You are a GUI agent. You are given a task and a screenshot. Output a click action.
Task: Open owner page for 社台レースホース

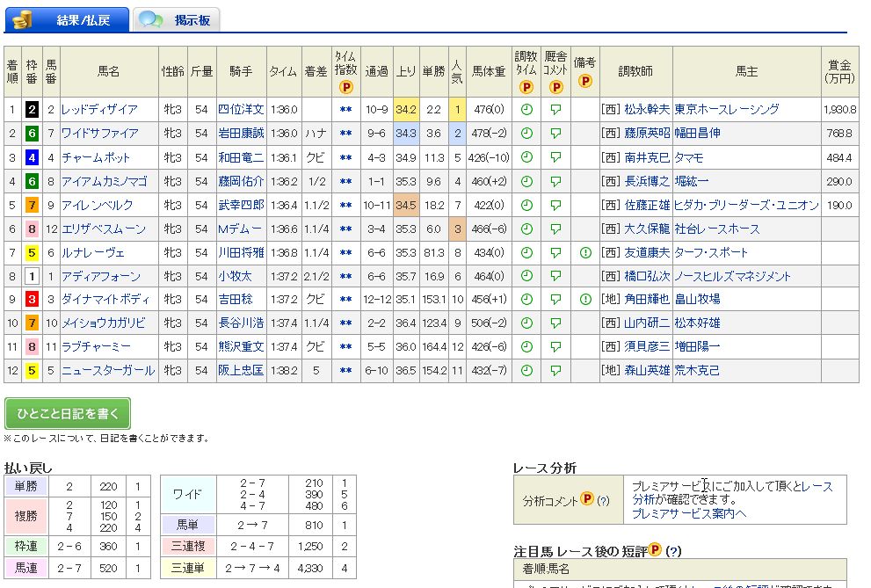coord(717,229)
